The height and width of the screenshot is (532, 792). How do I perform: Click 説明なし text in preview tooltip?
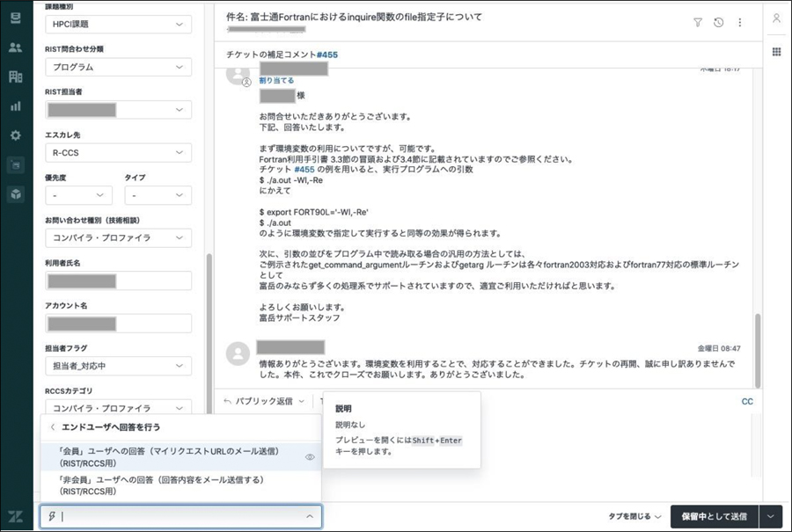coord(350,425)
